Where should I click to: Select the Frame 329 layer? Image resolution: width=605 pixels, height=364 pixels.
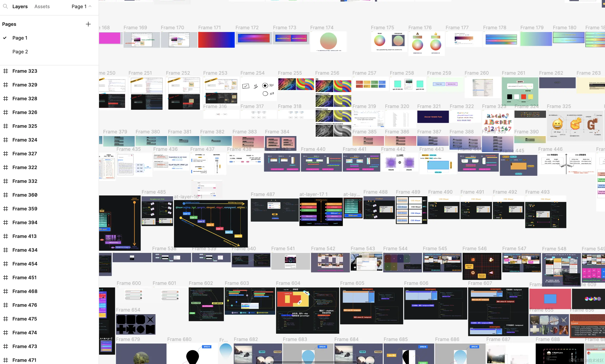[25, 85]
